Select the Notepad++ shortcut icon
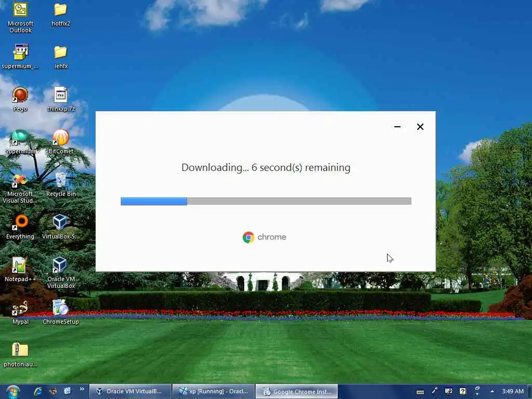The width and height of the screenshot is (532, 399). tap(20, 270)
